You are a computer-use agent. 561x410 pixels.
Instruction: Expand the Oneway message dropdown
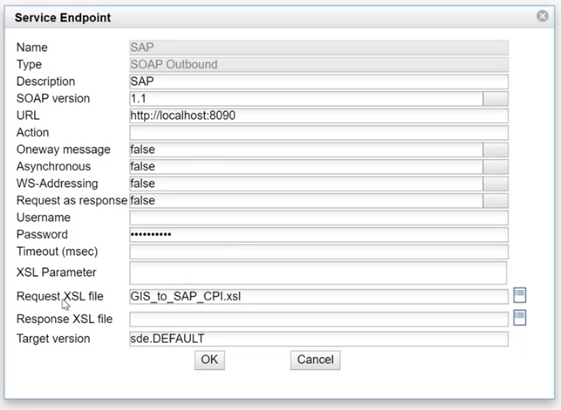[496, 150]
